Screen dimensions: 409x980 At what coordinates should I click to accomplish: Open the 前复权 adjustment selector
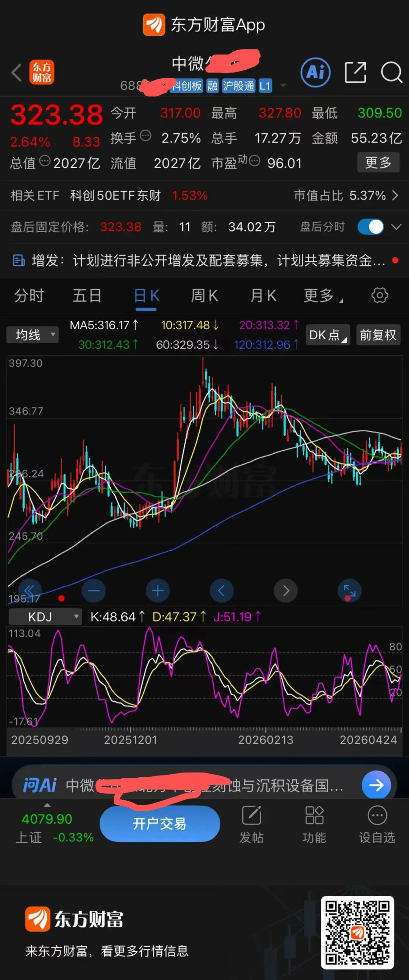click(x=378, y=335)
